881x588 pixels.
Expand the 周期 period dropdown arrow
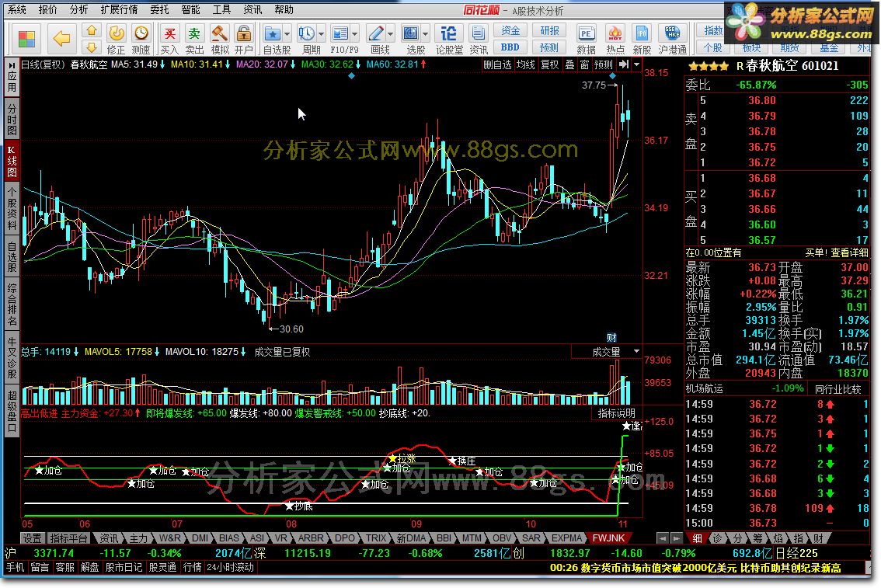coord(322,33)
